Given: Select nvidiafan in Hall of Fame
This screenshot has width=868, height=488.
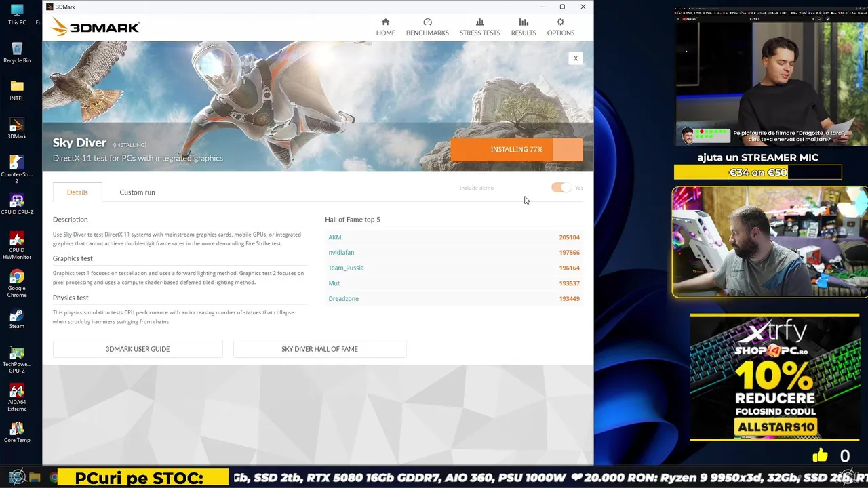Looking at the screenshot, I should click(x=341, y=253).
